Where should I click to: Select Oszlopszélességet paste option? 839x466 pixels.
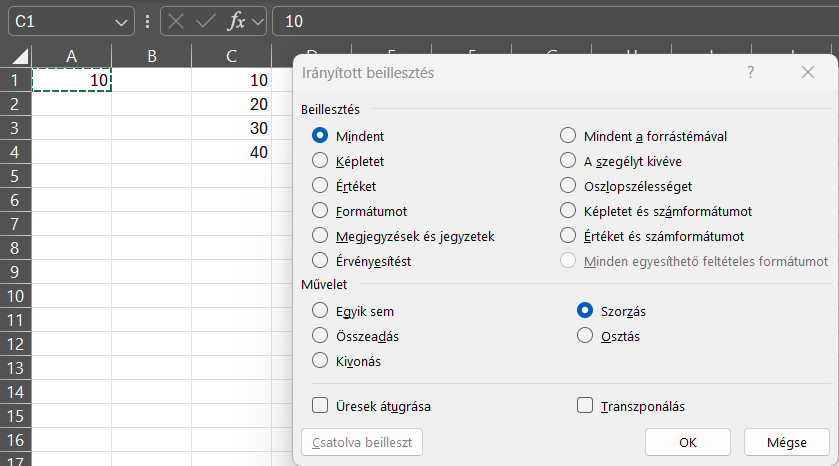pyautogui.click(x=568, y=186)
